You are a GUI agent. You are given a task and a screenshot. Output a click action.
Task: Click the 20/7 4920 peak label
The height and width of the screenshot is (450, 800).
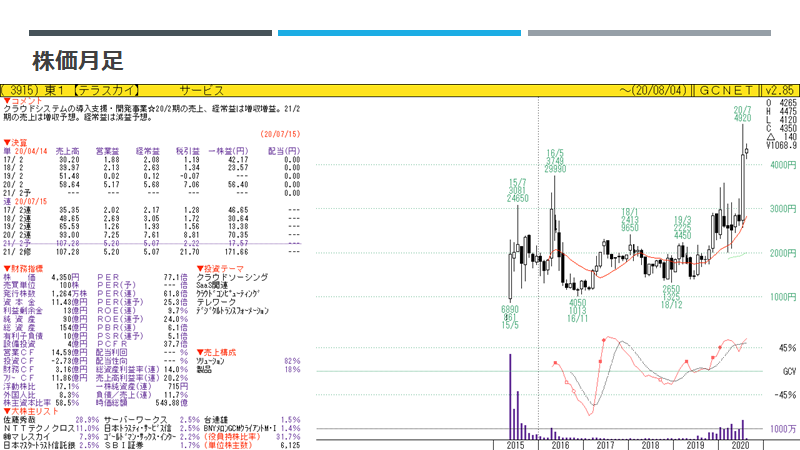pyautogui.click(x=743, y=114)
